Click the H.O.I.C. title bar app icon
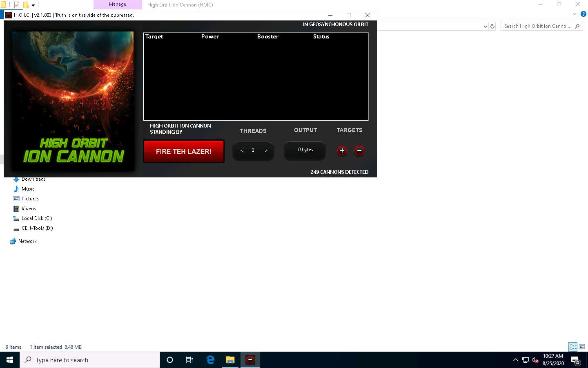This screenshot has height=368, width=588. pos(9,15)
